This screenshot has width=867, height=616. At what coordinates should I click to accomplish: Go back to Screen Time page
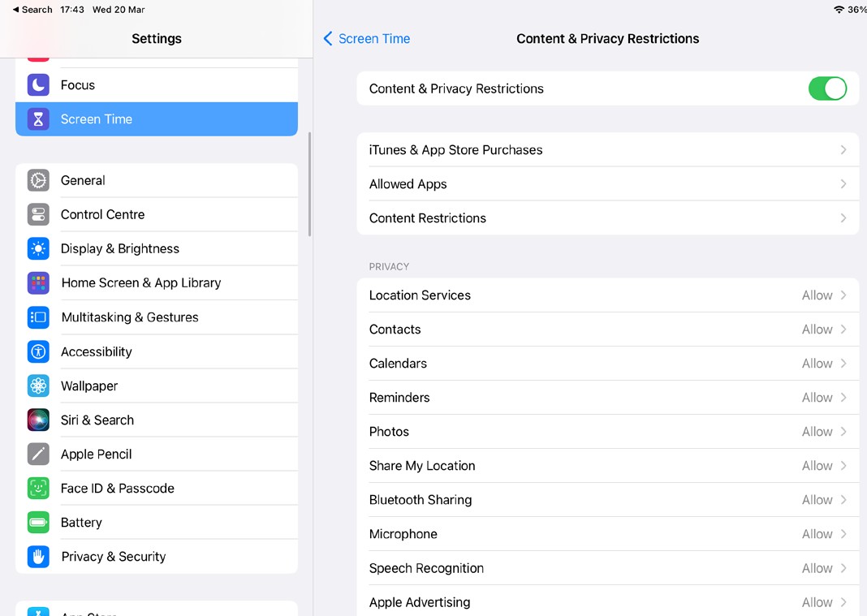tap(367, 39)
